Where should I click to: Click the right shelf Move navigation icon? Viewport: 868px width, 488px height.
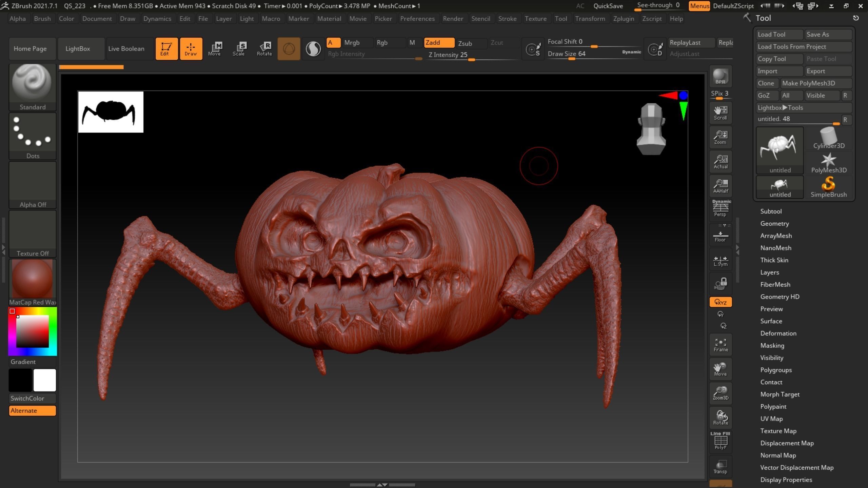point(721,369)
